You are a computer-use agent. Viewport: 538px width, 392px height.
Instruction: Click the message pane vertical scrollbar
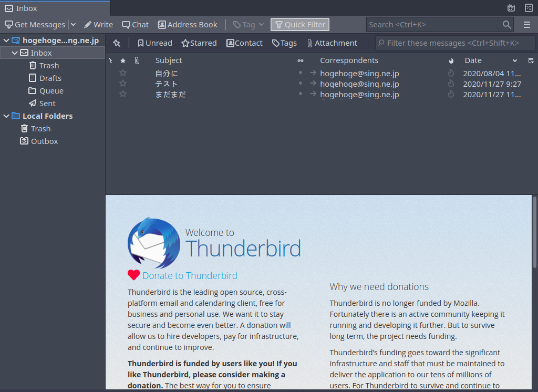click(534, 232)
